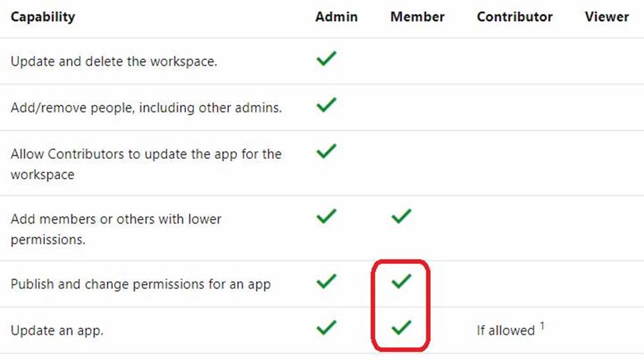Viewport: 644px width, 360px height.
Task: Click Admin checkmark for Update and delete the workspace
Action: 326,59
